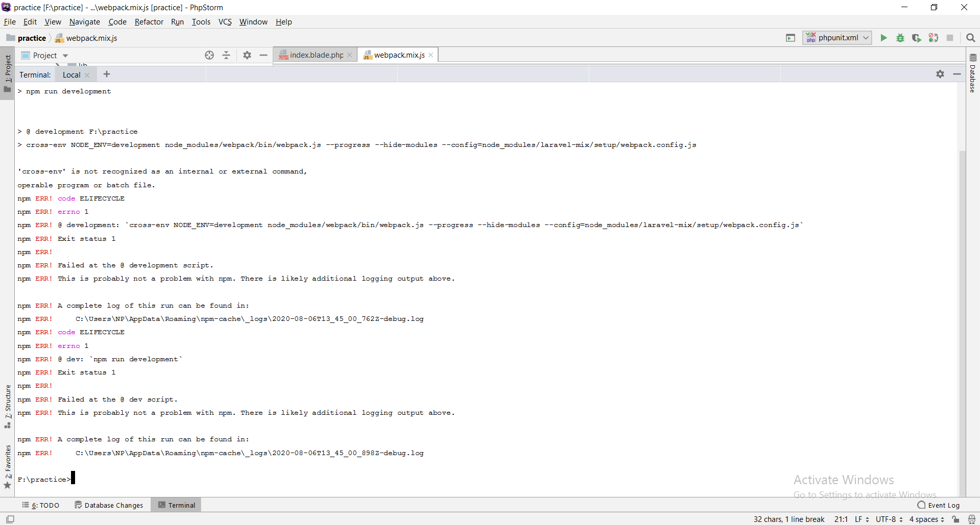
Task: Open the Structure side tool window
Action: click(x=8, y=406)
